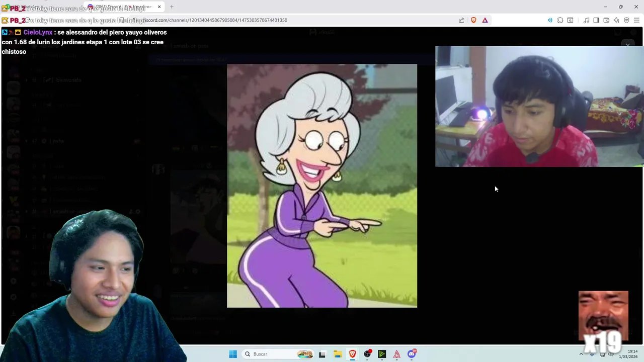The image size is (644, 362).
Task: Click the laughing face x19 sticker
Action: pos(603,322)
